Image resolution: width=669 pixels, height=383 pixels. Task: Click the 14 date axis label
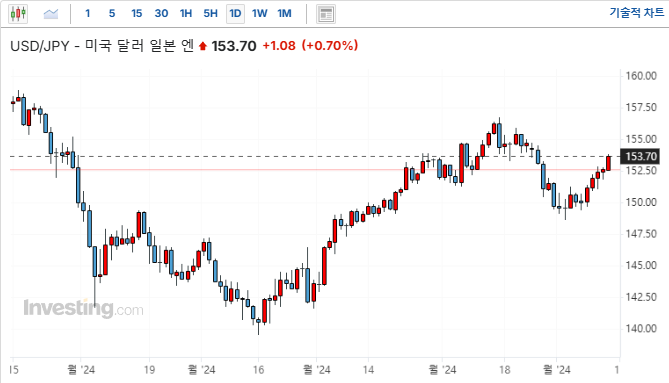[368, 370]
